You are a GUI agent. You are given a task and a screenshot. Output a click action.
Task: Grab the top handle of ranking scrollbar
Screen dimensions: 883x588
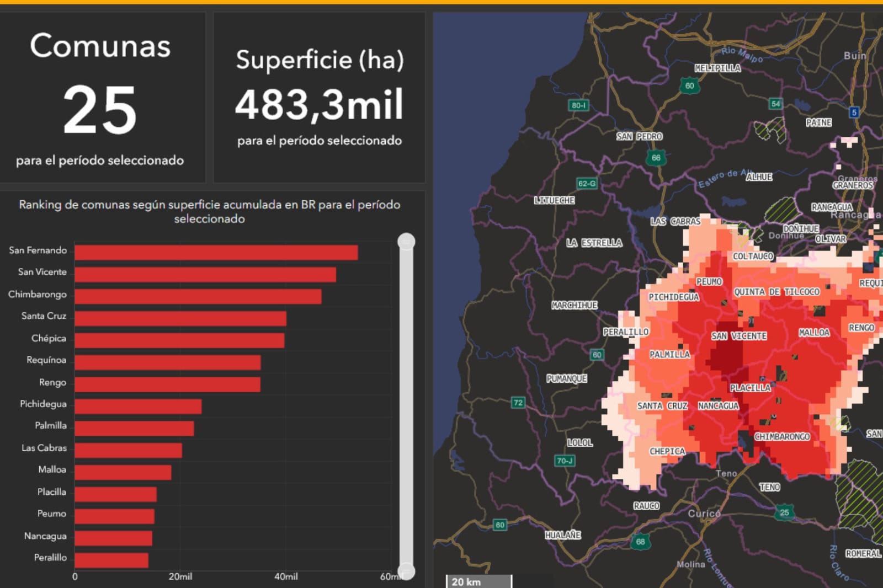[x=406, y=242]
